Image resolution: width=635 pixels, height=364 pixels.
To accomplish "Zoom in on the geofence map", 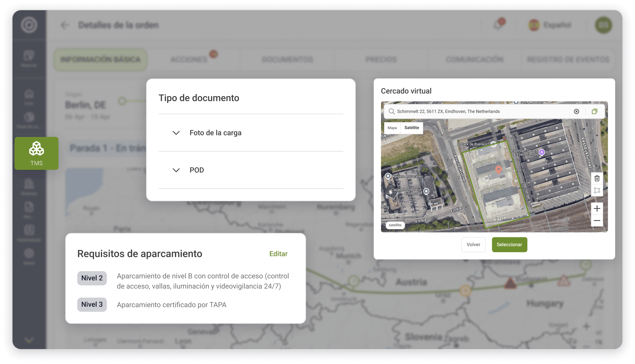I will 597,208.
